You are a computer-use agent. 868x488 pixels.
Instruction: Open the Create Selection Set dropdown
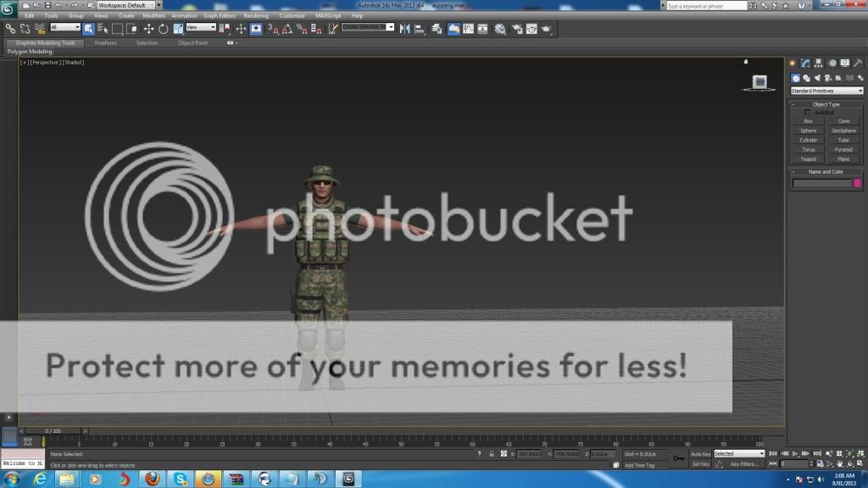click(368, 27)
